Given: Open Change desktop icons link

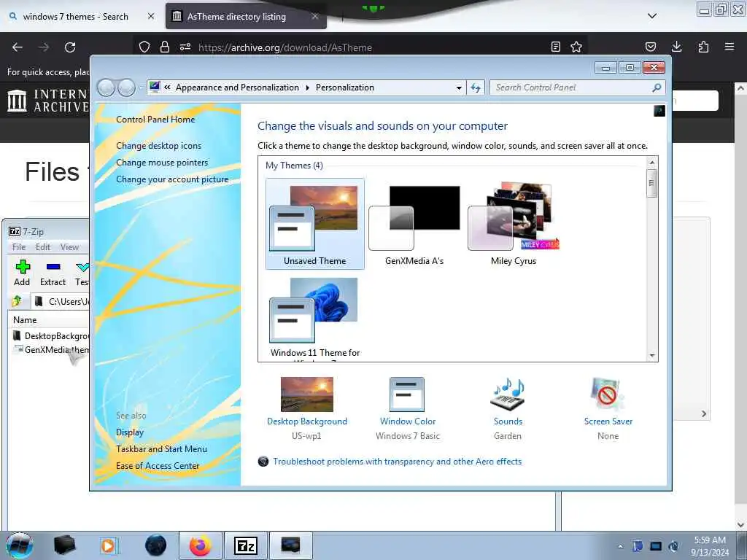Looking at the screenshot, I should [x=158, y=146].
